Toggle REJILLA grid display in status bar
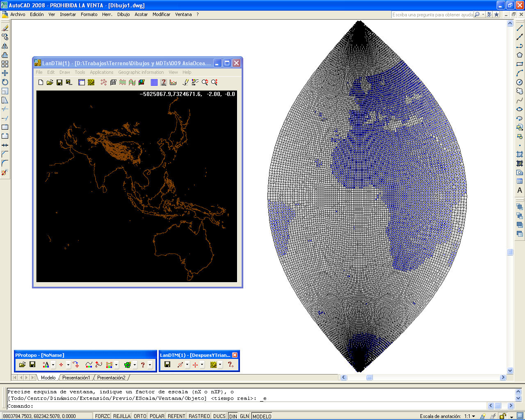Viewport: 525px width, 420px height. coord(121,416)
